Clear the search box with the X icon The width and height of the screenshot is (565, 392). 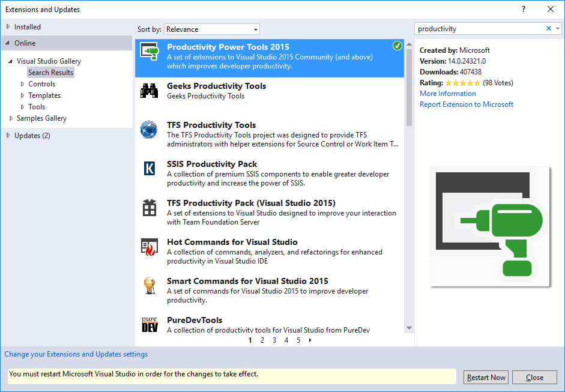[x=548, y=28]
